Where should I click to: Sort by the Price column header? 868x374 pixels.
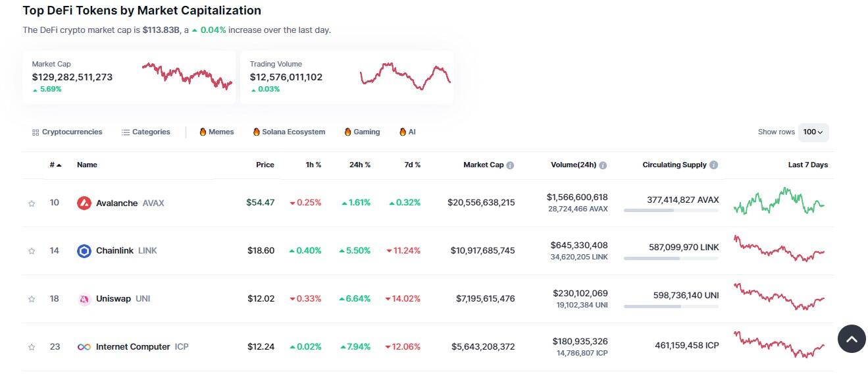pyautogui.click(x=265, y=165)
